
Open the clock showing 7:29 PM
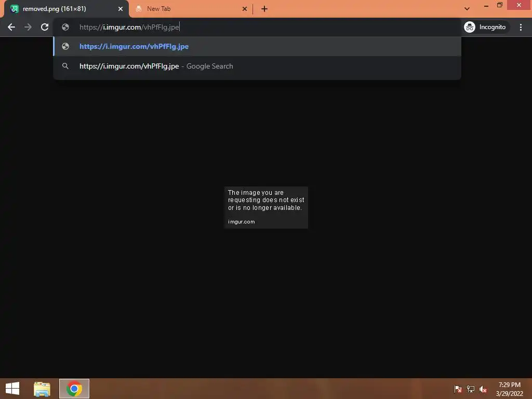pos(509,389)
